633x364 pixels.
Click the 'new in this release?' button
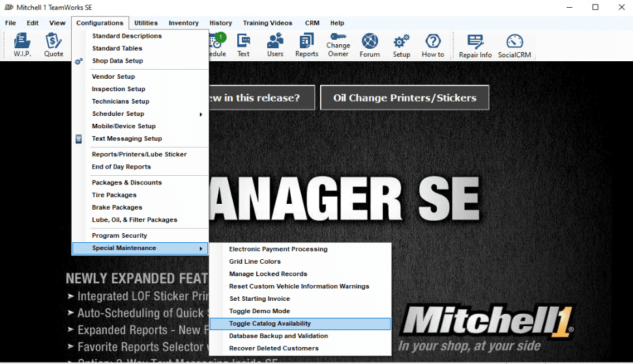[261, 98]
